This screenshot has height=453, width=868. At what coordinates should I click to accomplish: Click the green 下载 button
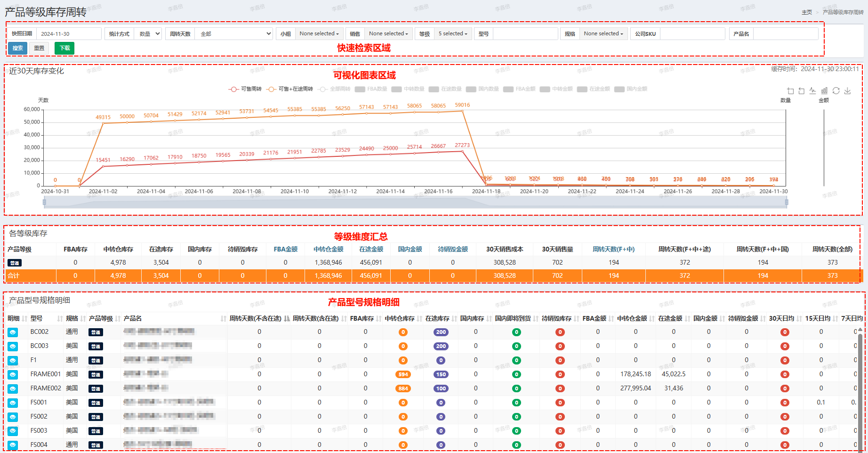click(64, 48)
